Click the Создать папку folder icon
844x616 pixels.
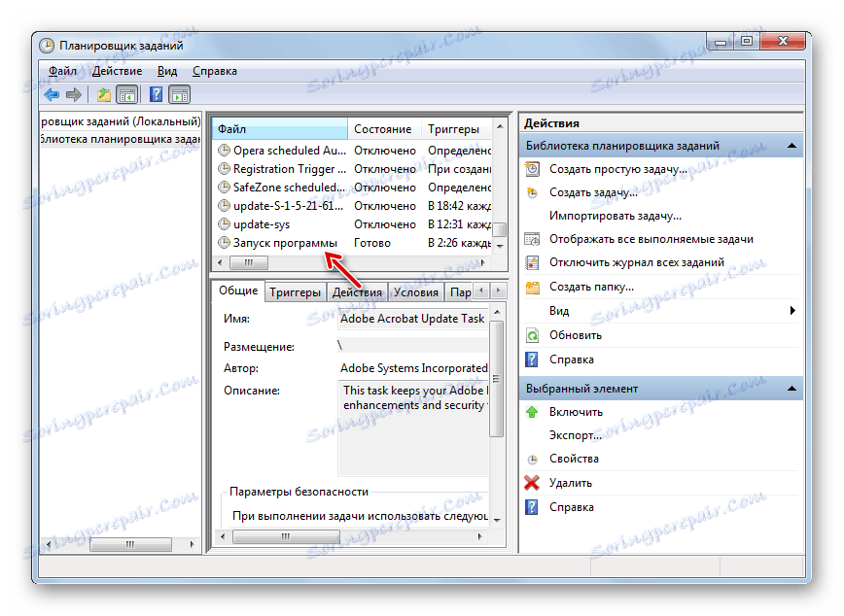click(532, 288)
